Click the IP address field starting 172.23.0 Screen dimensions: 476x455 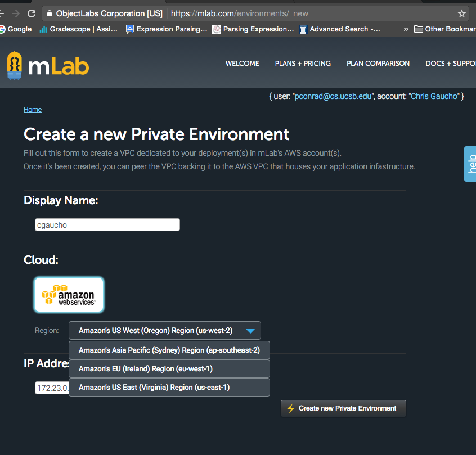(52, 388)
